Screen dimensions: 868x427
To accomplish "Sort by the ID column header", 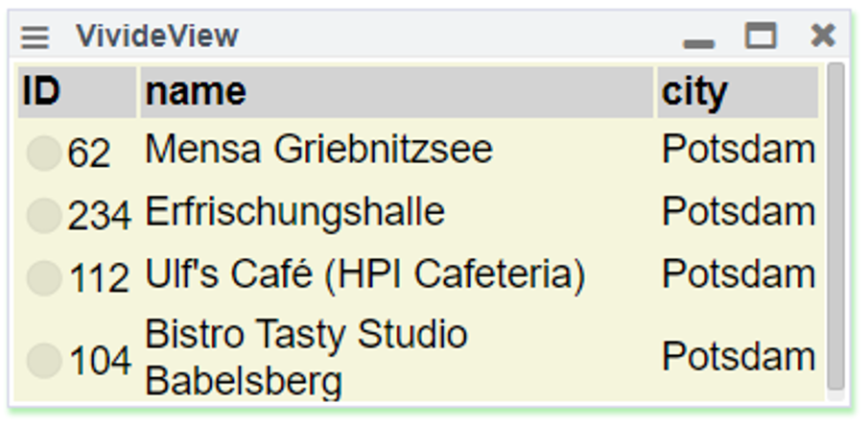I will click(41, 92).
